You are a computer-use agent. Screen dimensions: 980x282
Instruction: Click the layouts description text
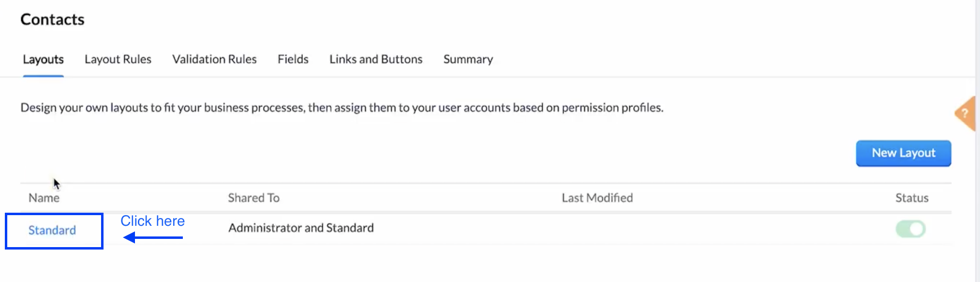coord(342,107)
